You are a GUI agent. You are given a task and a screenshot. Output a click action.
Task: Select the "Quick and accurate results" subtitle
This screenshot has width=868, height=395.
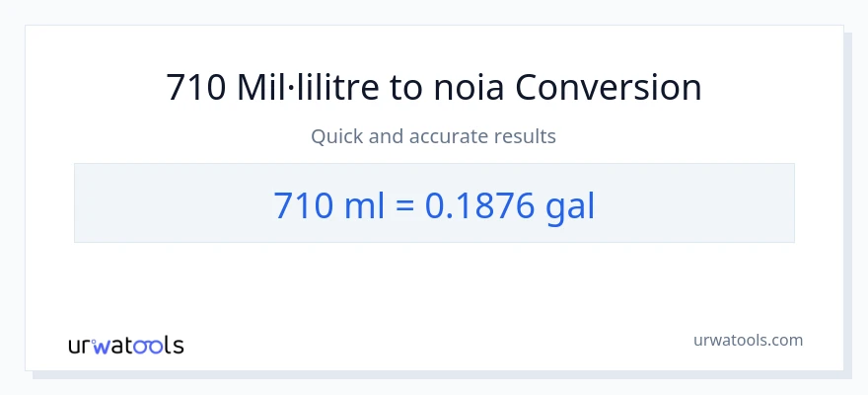[434, 136]
